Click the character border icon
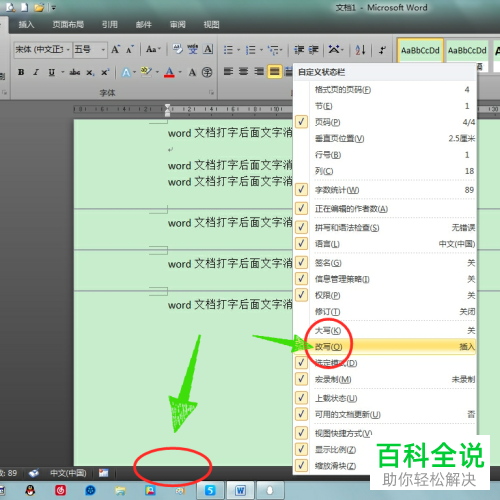This screenshot has height=500, width=500. coord(208,49)
